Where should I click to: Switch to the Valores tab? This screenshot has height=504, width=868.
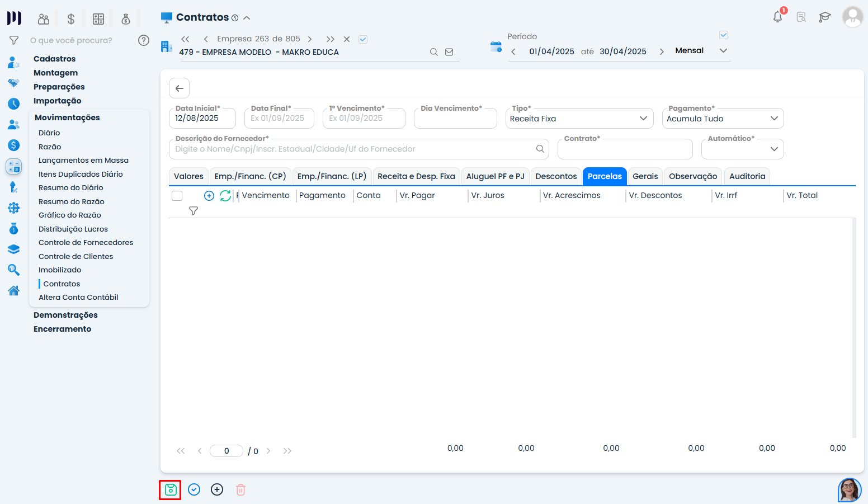tap(188, 176)
